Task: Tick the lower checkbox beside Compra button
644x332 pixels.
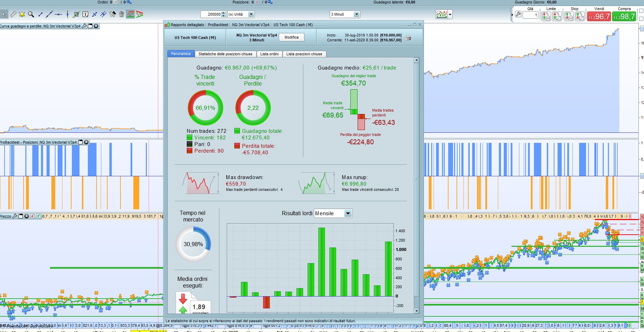Action: pos(641,18)
